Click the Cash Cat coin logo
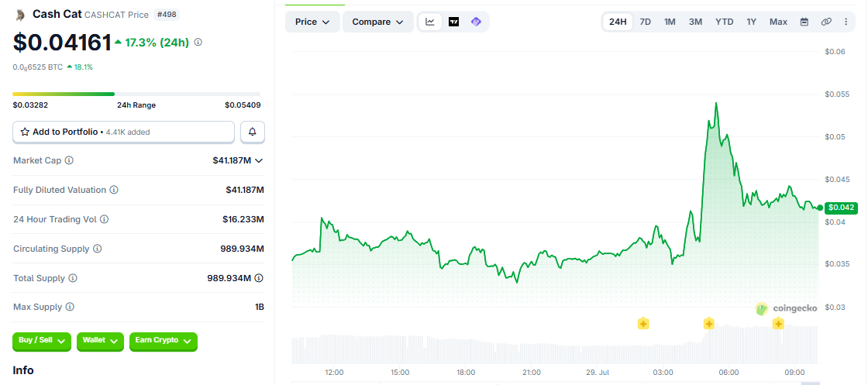 [x=20, y=15]
